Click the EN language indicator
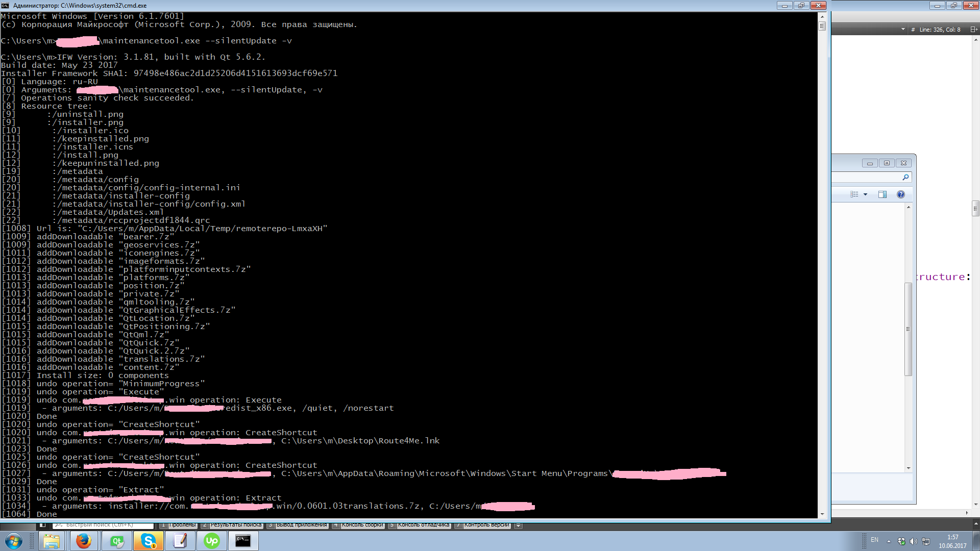Image resolution: width=980 pixels, height=551 pixels. (874, 540)
